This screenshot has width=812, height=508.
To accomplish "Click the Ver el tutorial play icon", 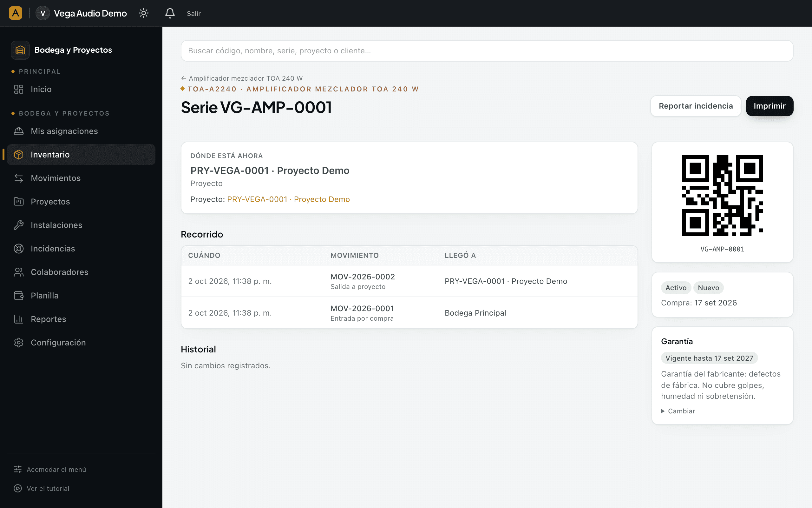I will tap(18, 489).
